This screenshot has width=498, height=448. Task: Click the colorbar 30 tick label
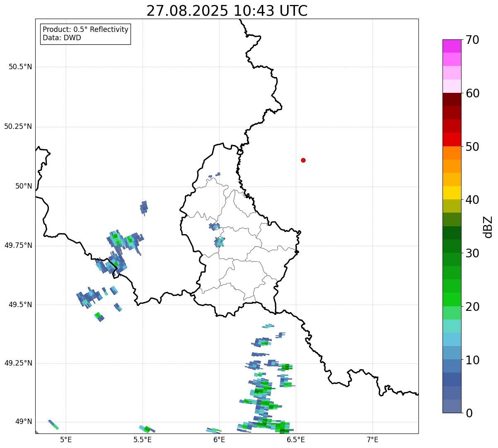472,253
